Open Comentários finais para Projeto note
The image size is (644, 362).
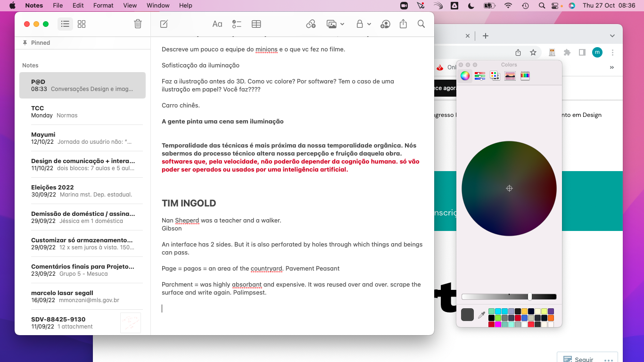pos(83,270)
